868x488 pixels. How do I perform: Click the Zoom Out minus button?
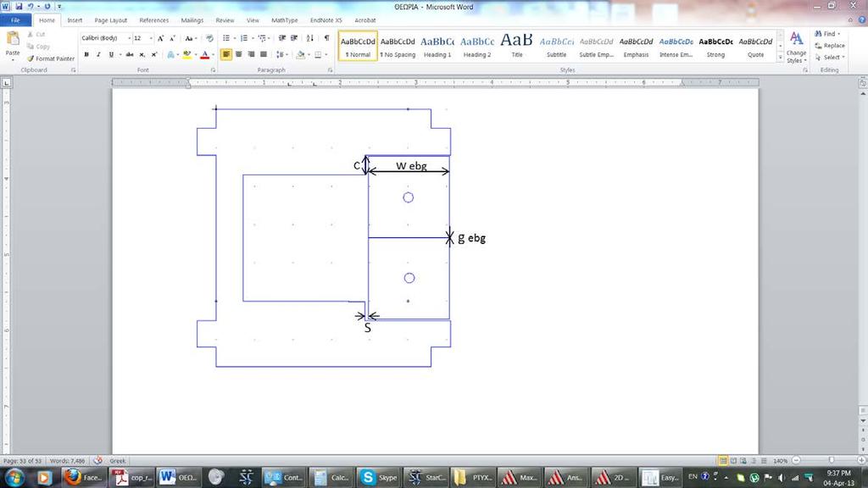pyautogui.click(x=796, y=460)
